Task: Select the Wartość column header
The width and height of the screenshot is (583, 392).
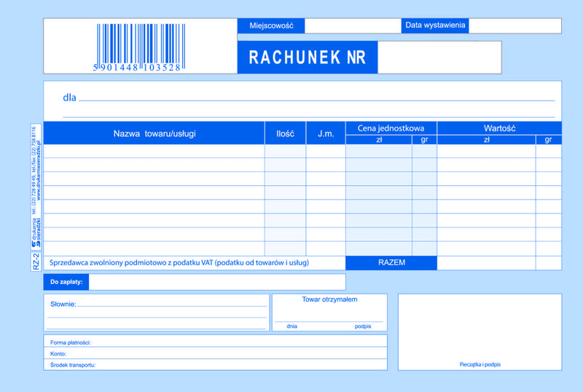Action: (x=499, y=128)
